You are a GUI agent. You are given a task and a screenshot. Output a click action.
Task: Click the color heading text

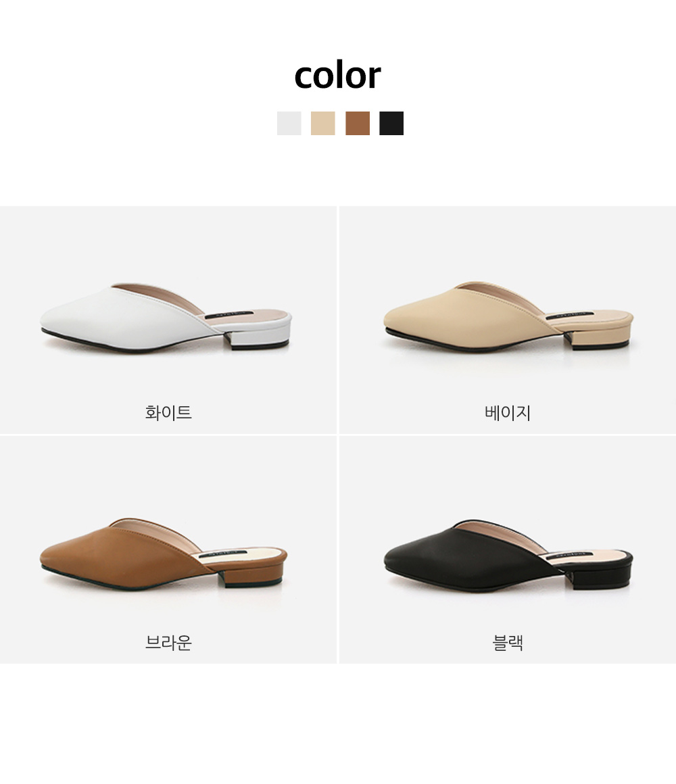(337, 76)
